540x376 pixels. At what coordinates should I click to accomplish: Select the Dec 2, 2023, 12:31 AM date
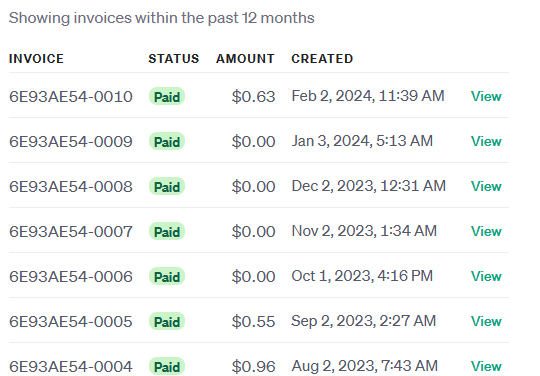[368, 186]
